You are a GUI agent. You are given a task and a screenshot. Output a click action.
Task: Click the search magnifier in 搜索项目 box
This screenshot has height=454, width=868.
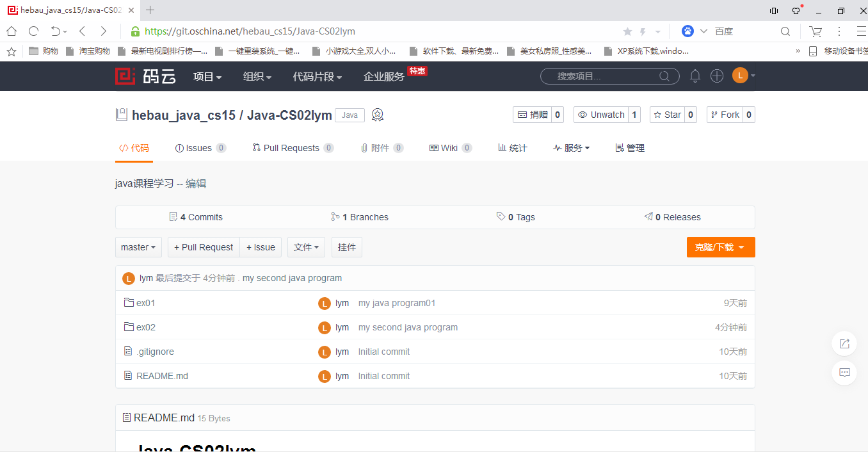[x=665, y=76]
